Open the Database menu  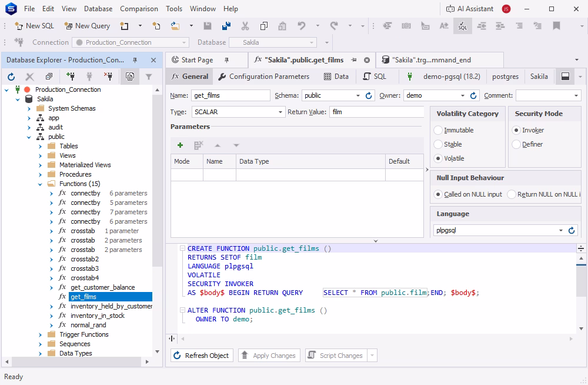pos(98,9)
